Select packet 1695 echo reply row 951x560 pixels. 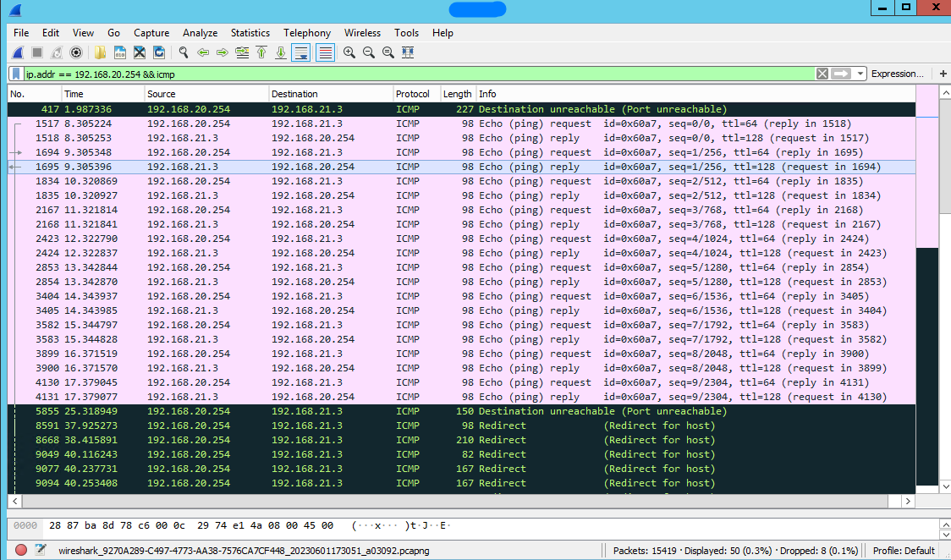coord(462,167)
